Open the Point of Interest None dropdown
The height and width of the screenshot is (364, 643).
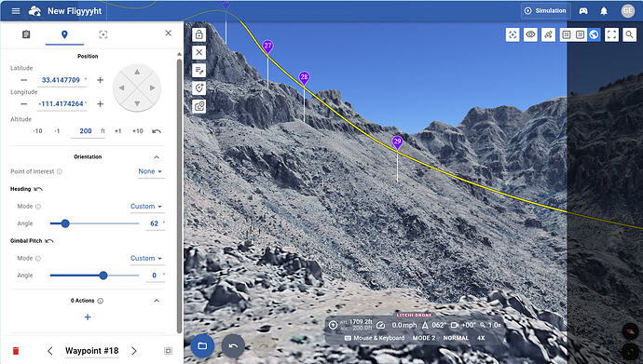point(150,171)
